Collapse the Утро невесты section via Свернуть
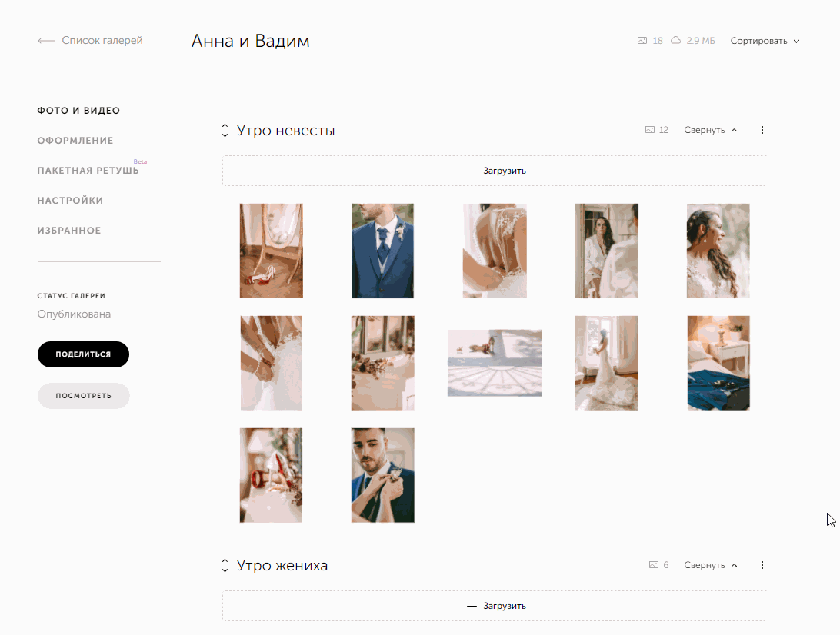Screen dimensions: 840x635 click(x=710, y=130)
